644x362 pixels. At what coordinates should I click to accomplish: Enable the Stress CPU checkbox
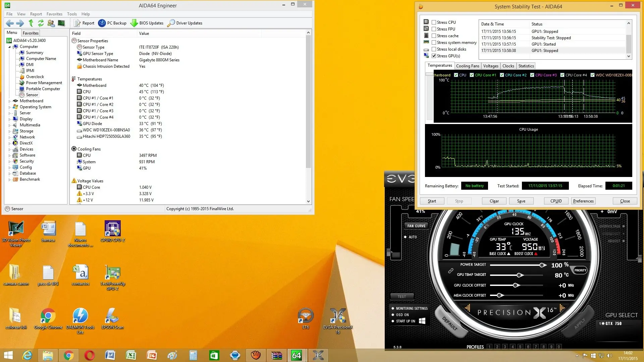[x=434, y=22]
